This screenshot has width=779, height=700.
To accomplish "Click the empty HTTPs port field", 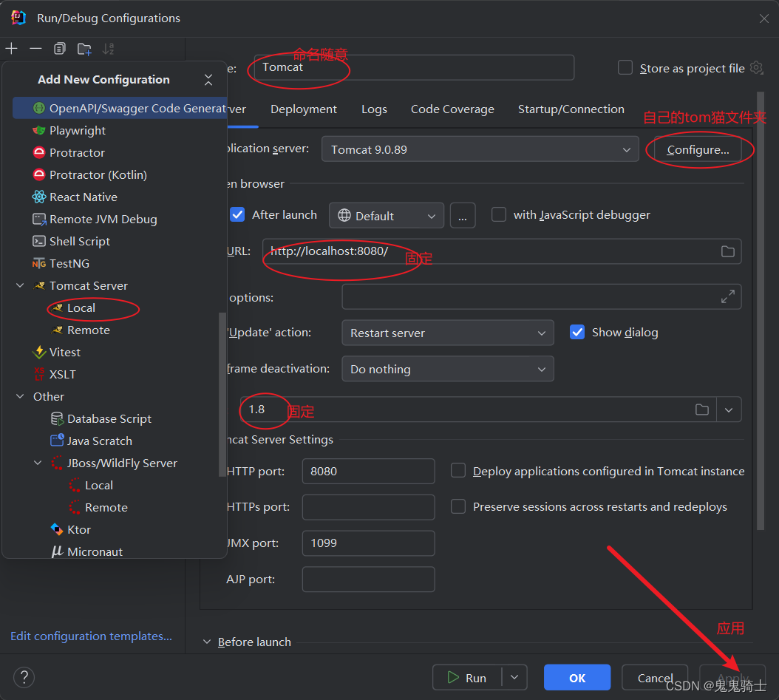I will (x=368, y=507).
